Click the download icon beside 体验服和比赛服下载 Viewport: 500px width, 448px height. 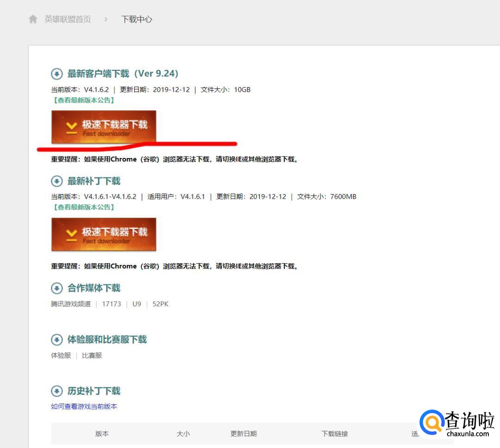click(x=57, y=340)
